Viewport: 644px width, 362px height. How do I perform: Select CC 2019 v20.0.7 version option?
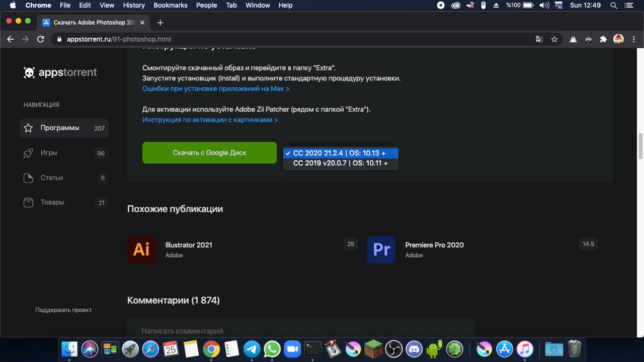pyautogui.click(x=341, y=163)
